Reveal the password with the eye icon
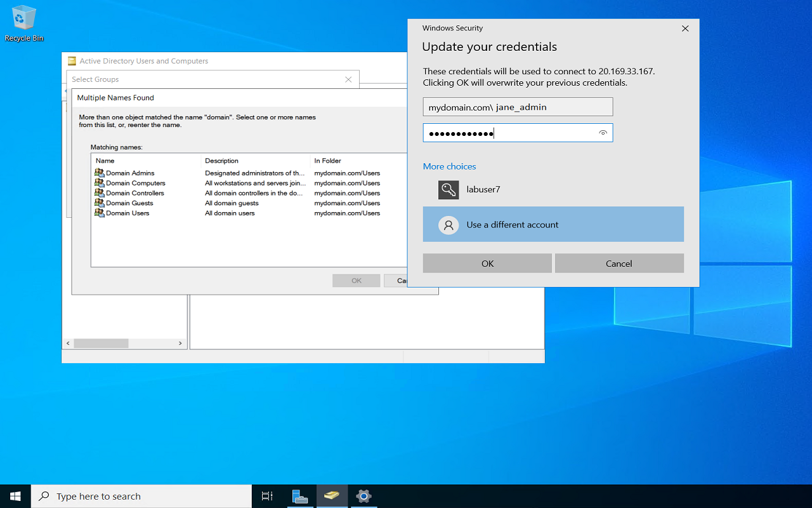The width and height of the screenshot is (812, 508). (603, 133)
